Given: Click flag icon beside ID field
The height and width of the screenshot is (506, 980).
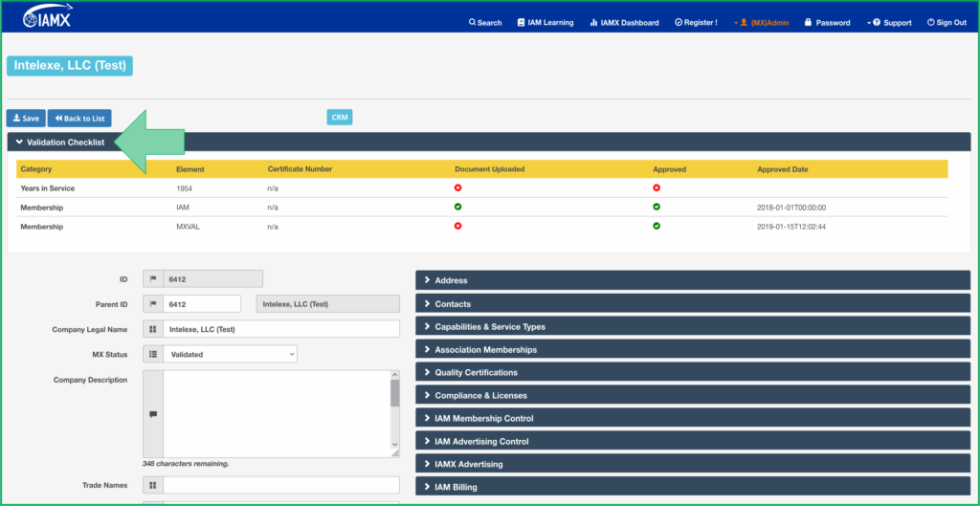Looking at the screenshot, I should [153, 278].
